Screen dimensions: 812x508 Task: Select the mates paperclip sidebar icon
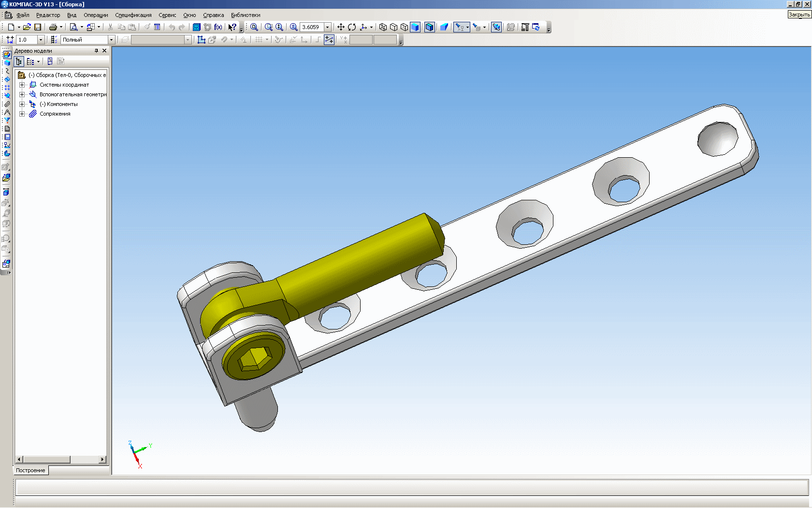[x=7, y=104]
